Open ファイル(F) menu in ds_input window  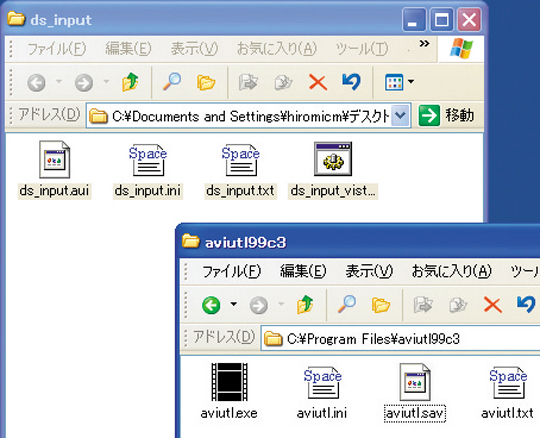coord(57,49)
